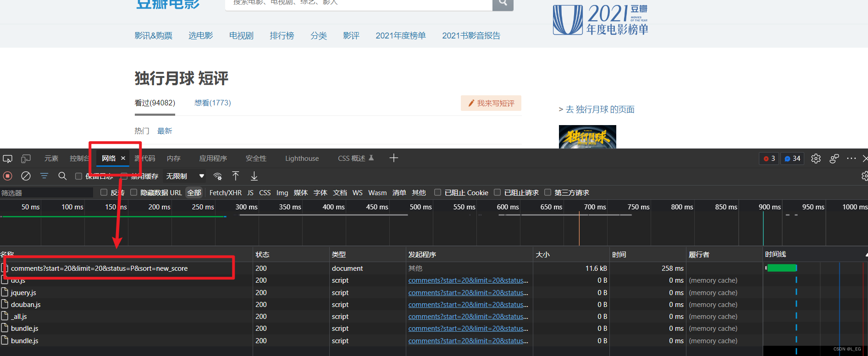868x356 pixels.
Task: Click the file icon of jquery.js row
Action: tap(5, 292)
